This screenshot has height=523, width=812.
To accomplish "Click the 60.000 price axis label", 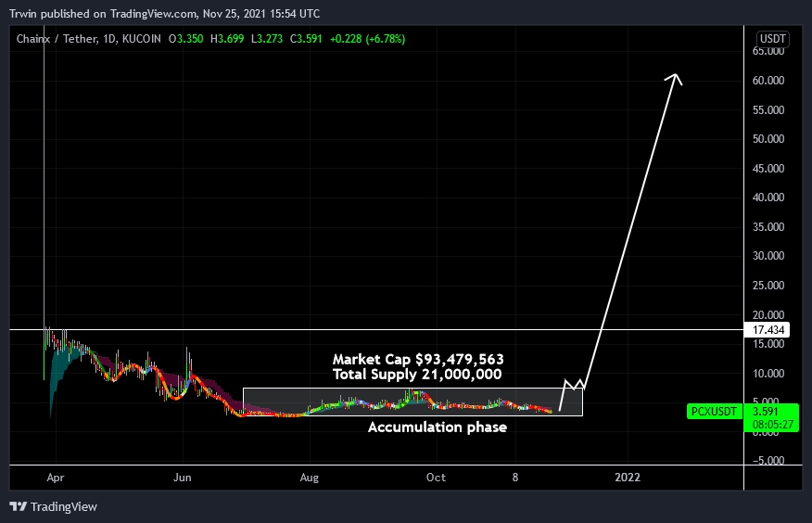I will (x=768, y=81).
